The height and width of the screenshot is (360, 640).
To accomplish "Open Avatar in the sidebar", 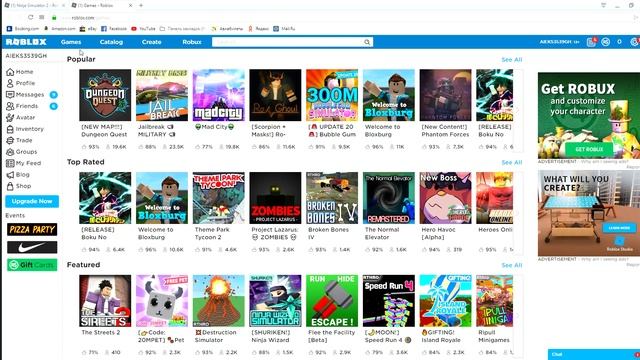I will [x=20, y=118].
